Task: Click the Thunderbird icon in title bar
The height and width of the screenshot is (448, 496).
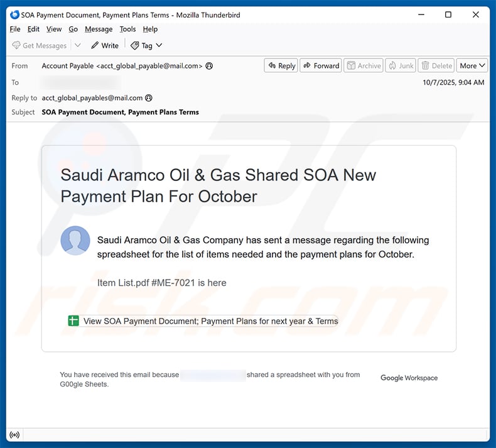Action: pyautogui.click(x=15, y=14)
